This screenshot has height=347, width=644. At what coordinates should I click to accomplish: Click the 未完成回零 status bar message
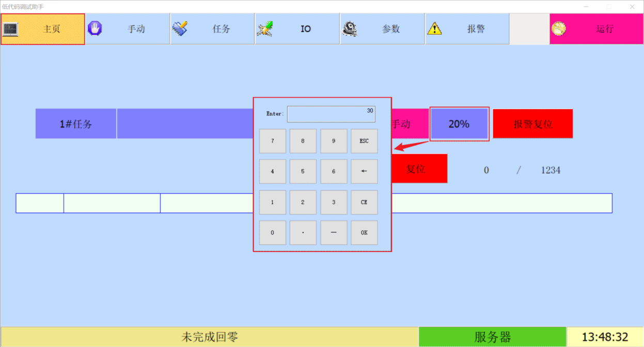click(210, 337)
